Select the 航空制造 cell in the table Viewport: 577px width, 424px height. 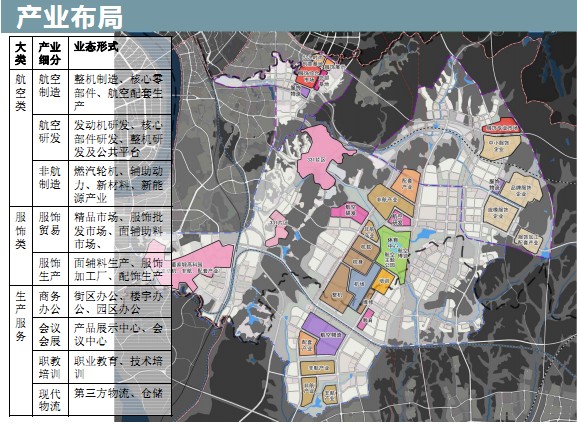click(x=50, y=92)
